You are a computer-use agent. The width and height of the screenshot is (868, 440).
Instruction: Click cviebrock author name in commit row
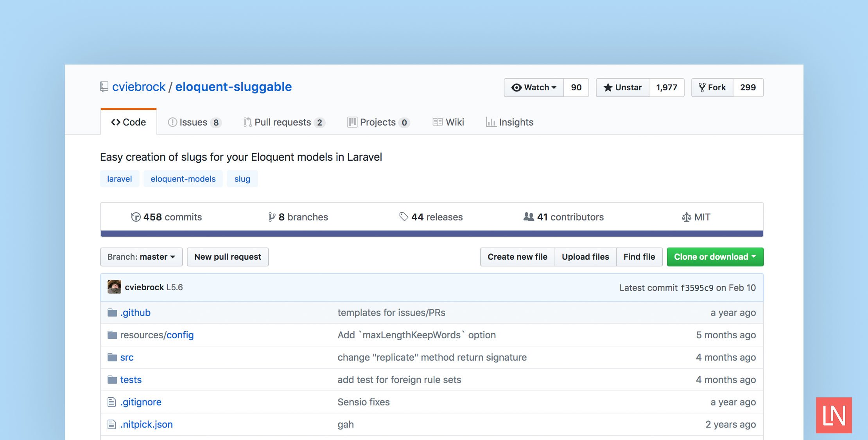[144, 287]
